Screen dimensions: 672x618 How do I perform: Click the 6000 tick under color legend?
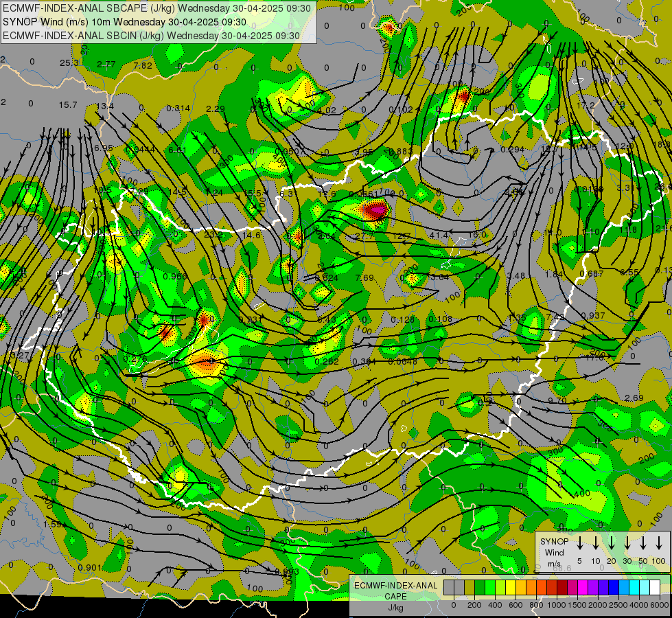(x=660, y=605)
